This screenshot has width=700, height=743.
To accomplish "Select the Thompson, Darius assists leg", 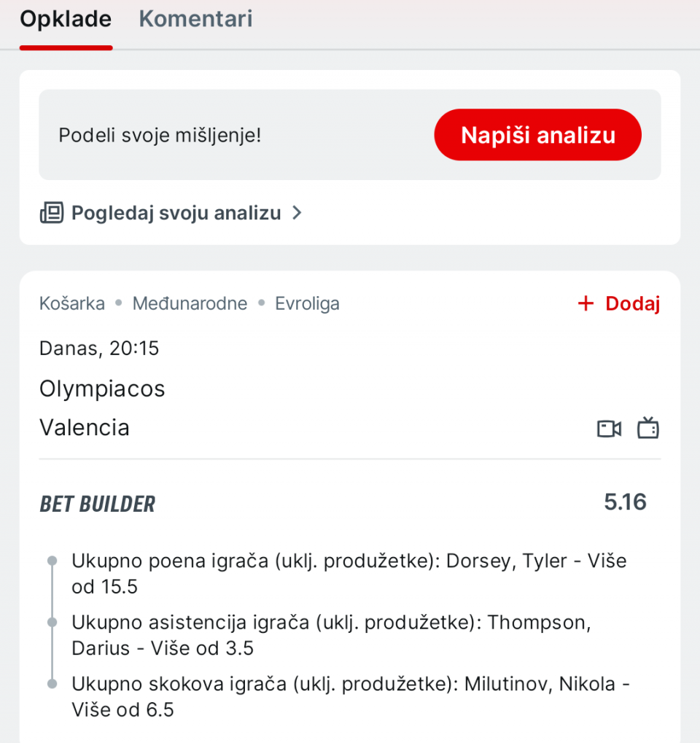I will click(x=331, y=635).
